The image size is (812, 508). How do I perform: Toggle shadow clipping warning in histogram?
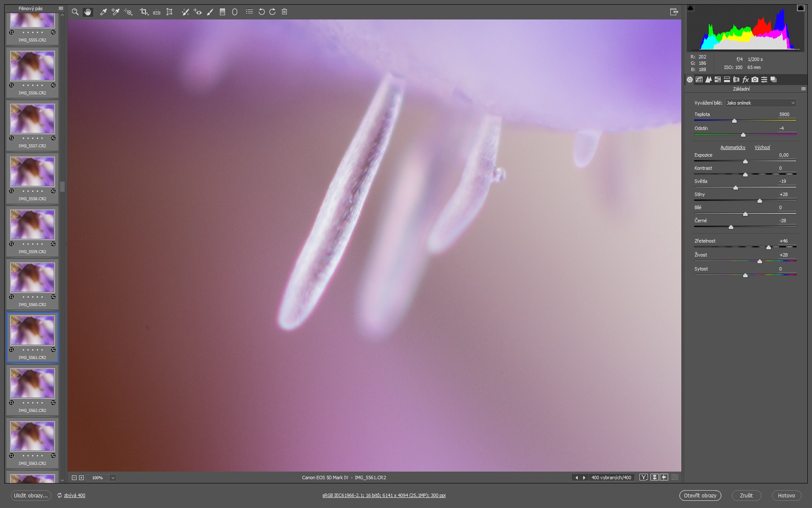pyautogui.click(x=691, y=8)
